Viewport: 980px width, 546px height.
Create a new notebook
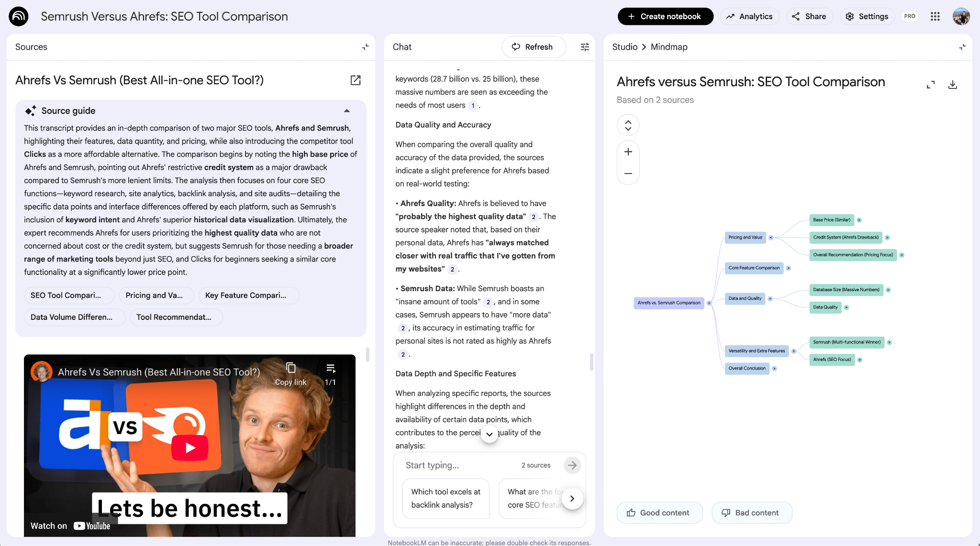click(x=665, y=16)
